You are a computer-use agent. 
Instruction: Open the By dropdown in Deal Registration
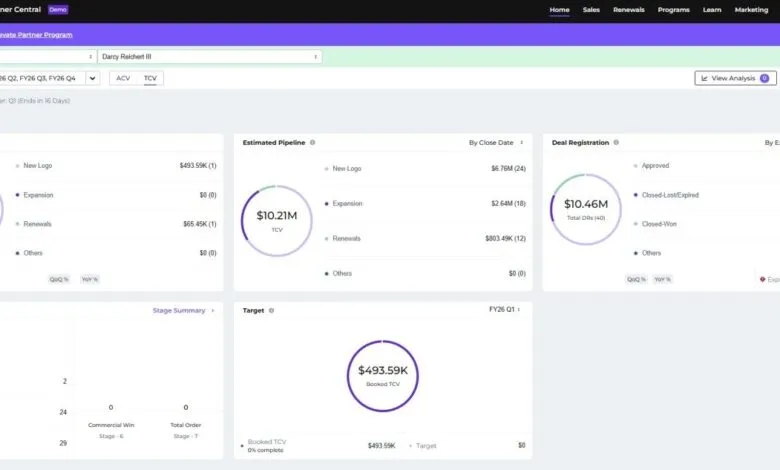(x=772, y=143)
